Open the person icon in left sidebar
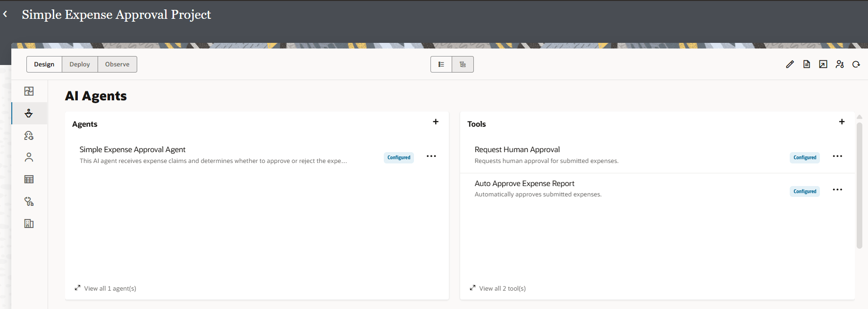 [29, 157]
